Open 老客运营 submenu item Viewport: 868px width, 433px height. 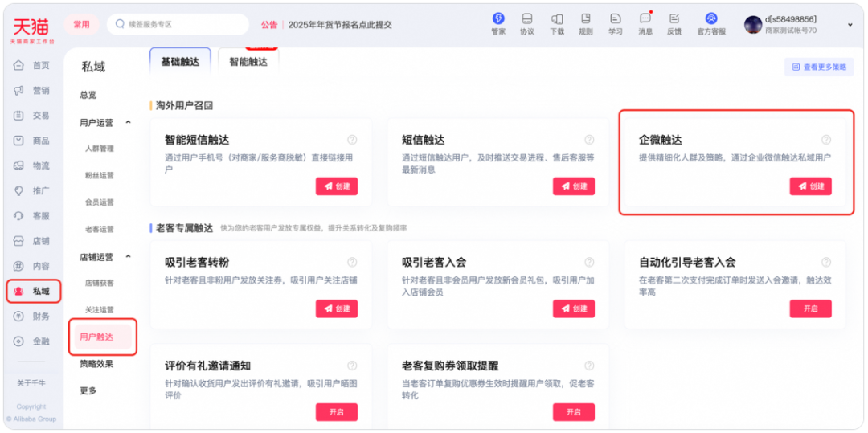(x=100, y=229)
